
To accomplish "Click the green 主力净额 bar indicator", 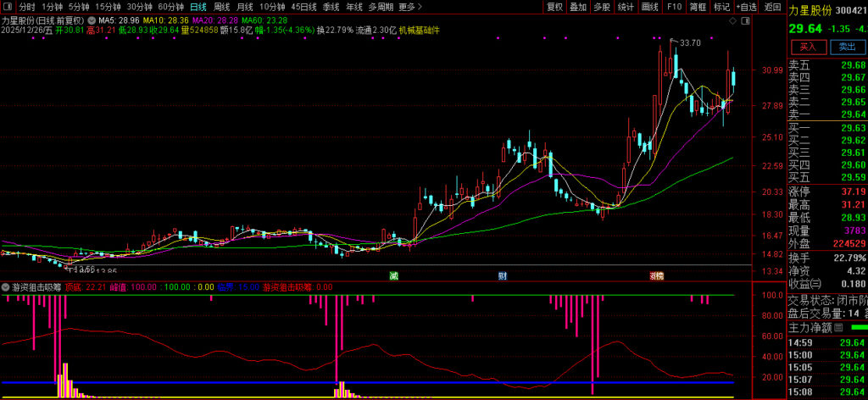I will [x=859, y=327].
